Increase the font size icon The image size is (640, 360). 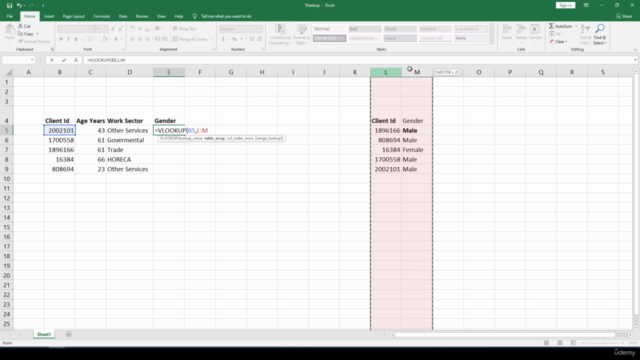tap(113, 29)
